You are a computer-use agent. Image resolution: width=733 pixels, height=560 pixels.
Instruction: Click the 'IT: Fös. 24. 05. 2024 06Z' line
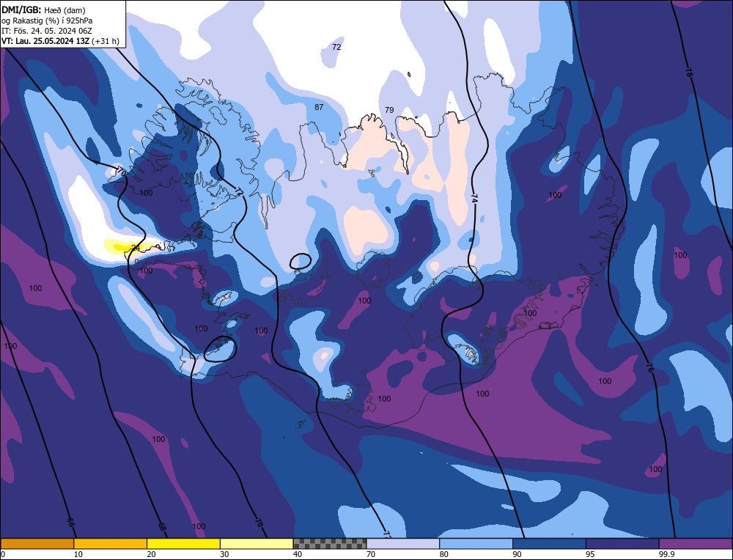coord(47,31)
